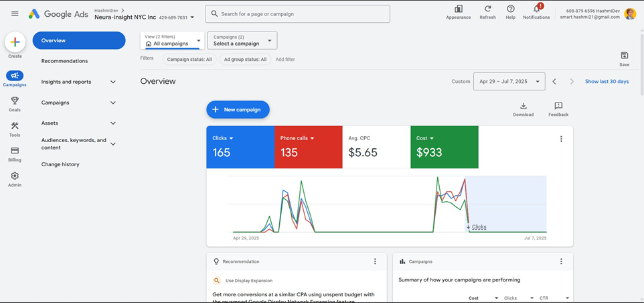Open CTR column dropdown in Campaigns card
This screenshot has width=644, height=303.
tap(567, 298)
